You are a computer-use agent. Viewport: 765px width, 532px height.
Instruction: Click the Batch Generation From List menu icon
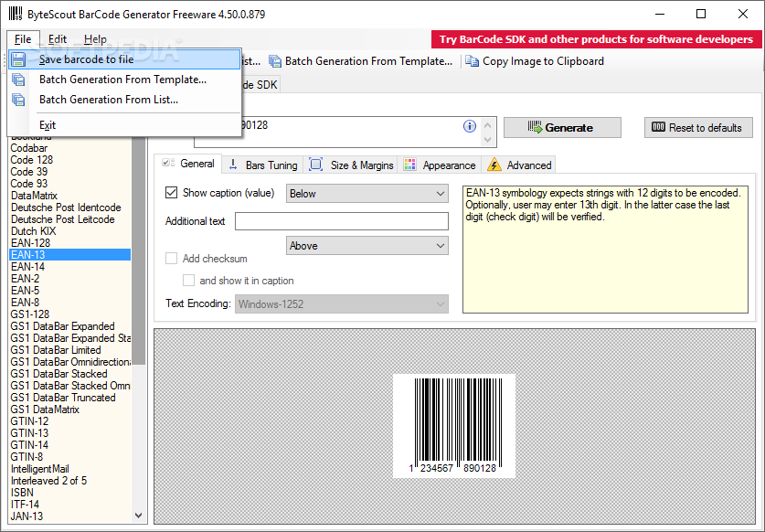pyautogui.click(x=18, y=100)
